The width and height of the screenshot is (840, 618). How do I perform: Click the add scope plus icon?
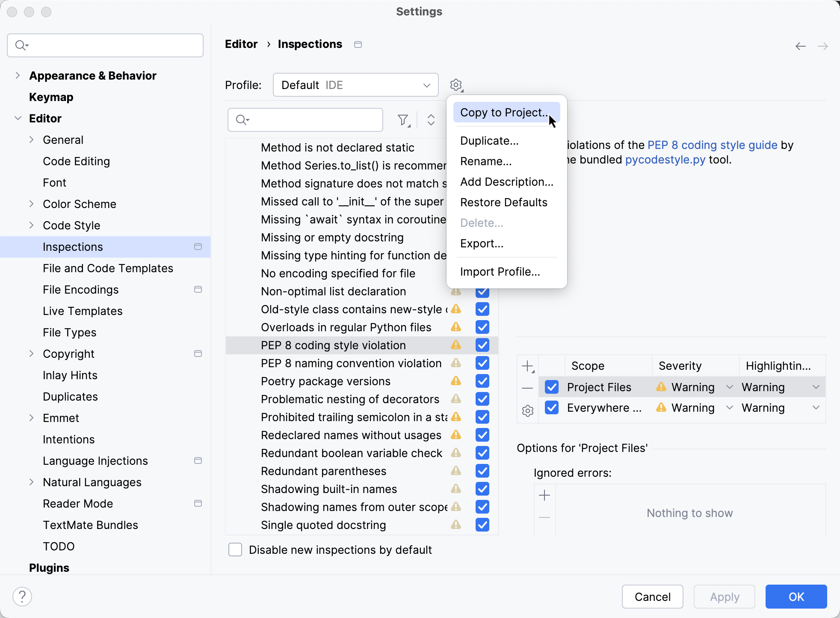[x=528, y=366]
